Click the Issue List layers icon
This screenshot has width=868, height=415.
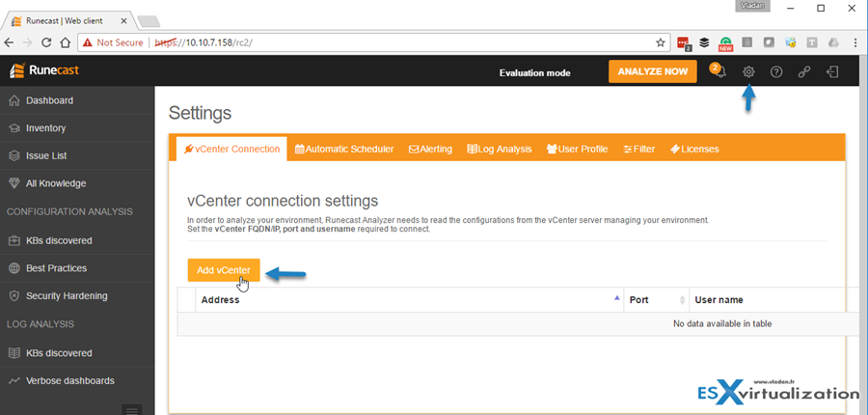tap(14, 155)
